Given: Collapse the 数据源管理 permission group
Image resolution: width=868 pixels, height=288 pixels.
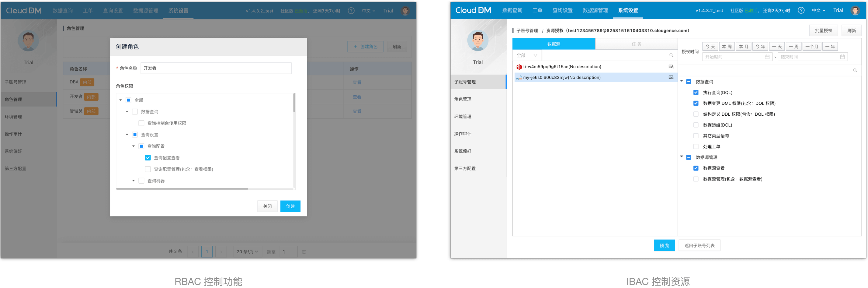Looking at the screenshot, I should pyautogui.click(x=681, y=157).
